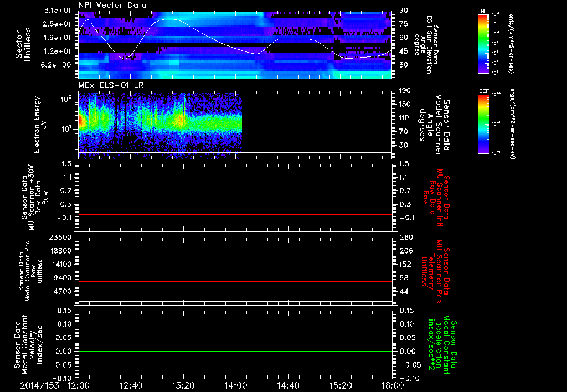567x392 pixels.
Task: Click the "44" telemetry tick value
Action: [x=404, y=291]
